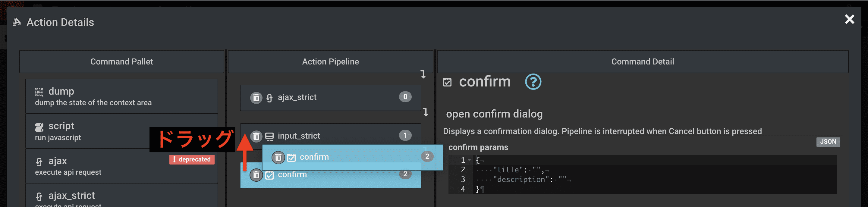Click the "run javascript" description text
The width and height of the screenshot is (868, 207).
pyautogui.click(x=58, y=138)
